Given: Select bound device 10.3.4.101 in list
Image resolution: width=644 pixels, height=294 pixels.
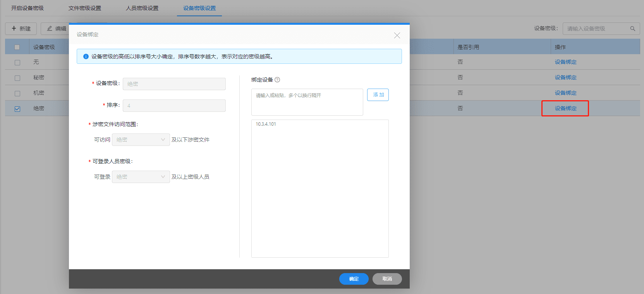Looking at the screenshot, I should (x=266, y=124).
